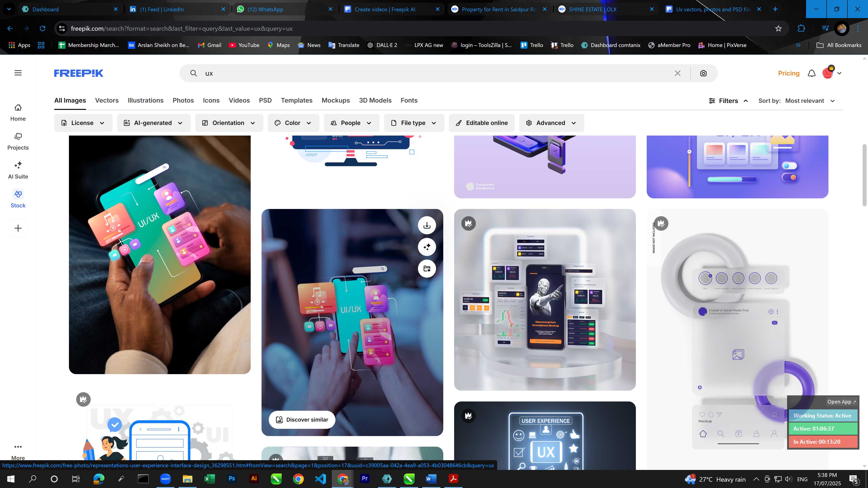Viewport: 868px width, 488px height.
Task: Open the More options in sidebar
Action: [18, 451]
